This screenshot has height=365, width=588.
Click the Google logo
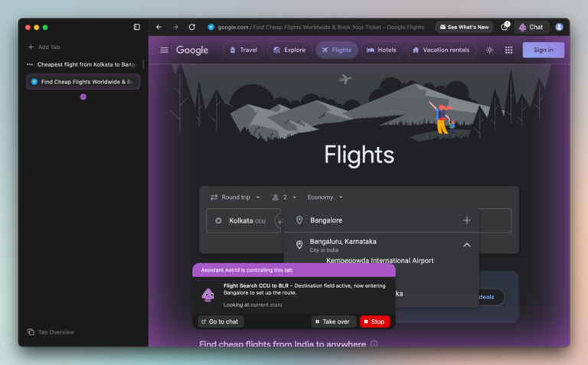click(x=192, y=50)
